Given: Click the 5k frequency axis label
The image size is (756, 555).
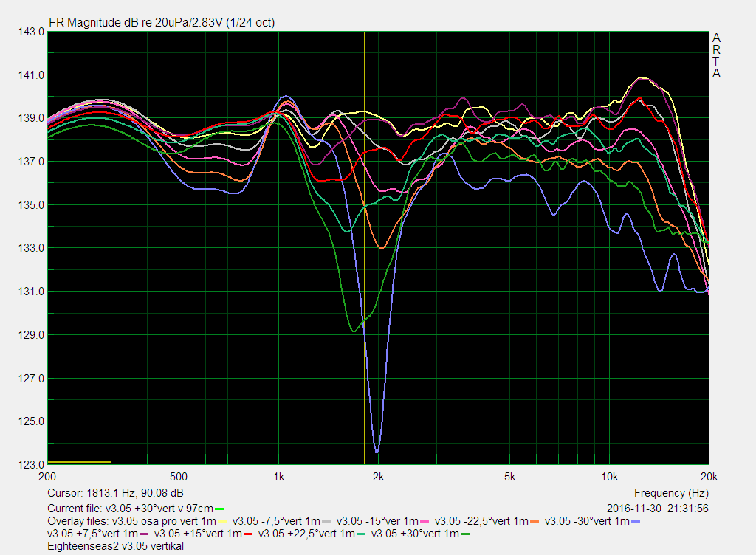Looking at the screenshot, I should [x=509, y=477].
